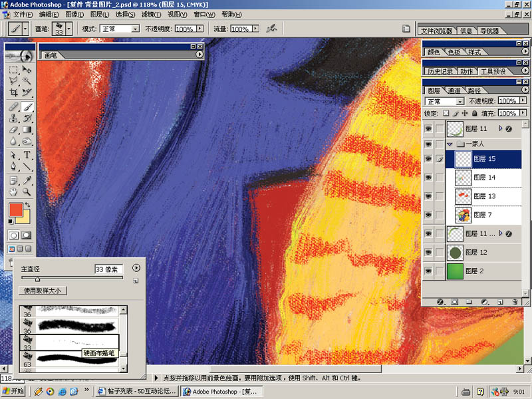
Task: Swap foreground and background colors
Action: coord(27,205)
